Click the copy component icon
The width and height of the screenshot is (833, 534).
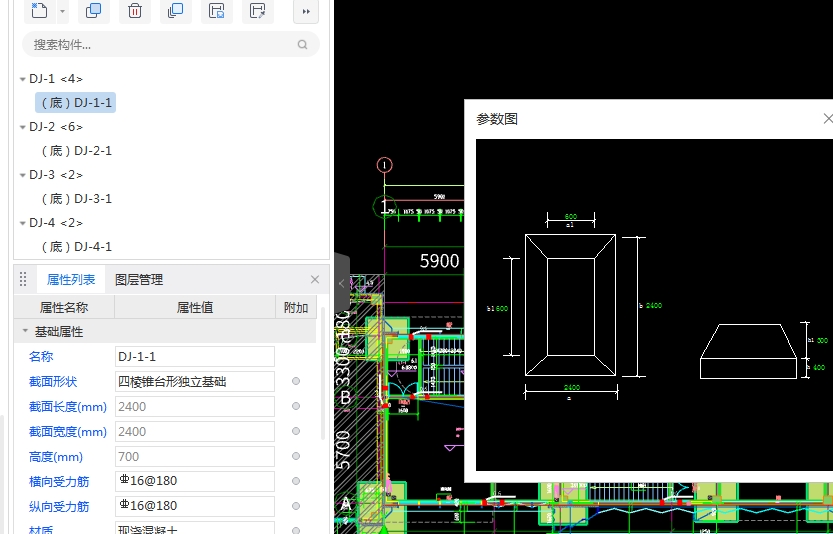pyautogui.click(x=94, y=11)
